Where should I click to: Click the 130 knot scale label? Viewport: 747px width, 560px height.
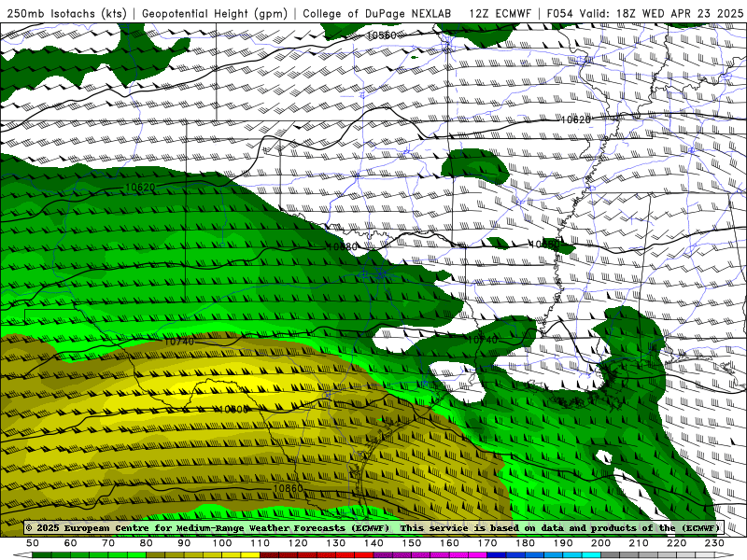(x=336, y=543)
